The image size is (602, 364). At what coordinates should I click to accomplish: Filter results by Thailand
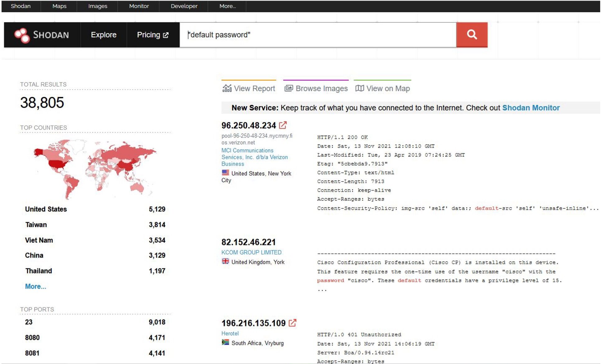point(39,271)
